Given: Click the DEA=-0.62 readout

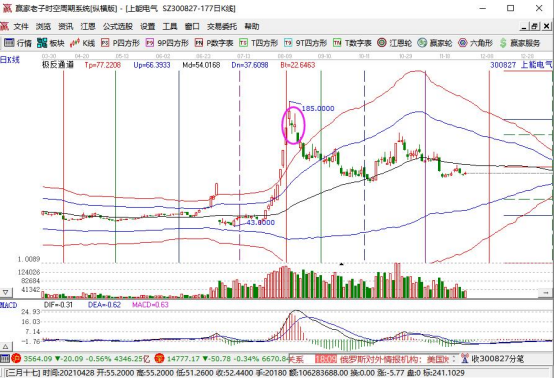Looking at the screenshot, I should coord(104,305).
